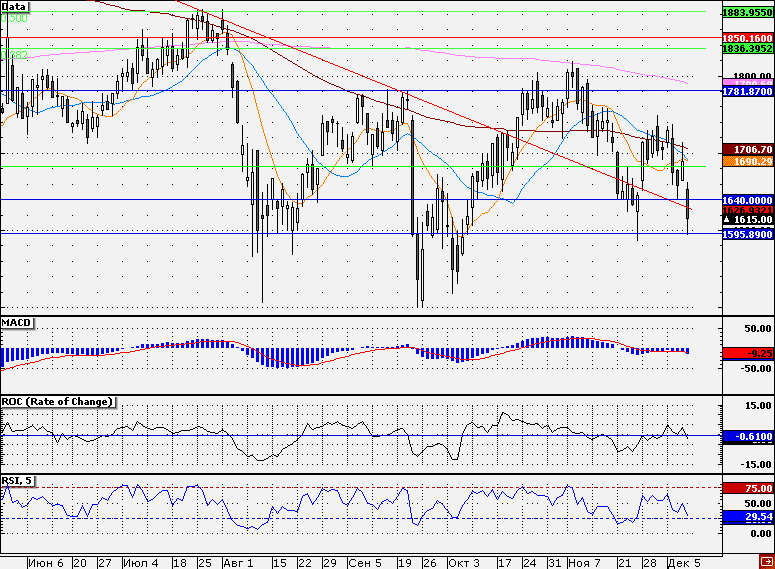Click the RSI 75.00 overbought level tag
Image resolution: width=775 pixels, height=569 pixels.
(747, 488)
